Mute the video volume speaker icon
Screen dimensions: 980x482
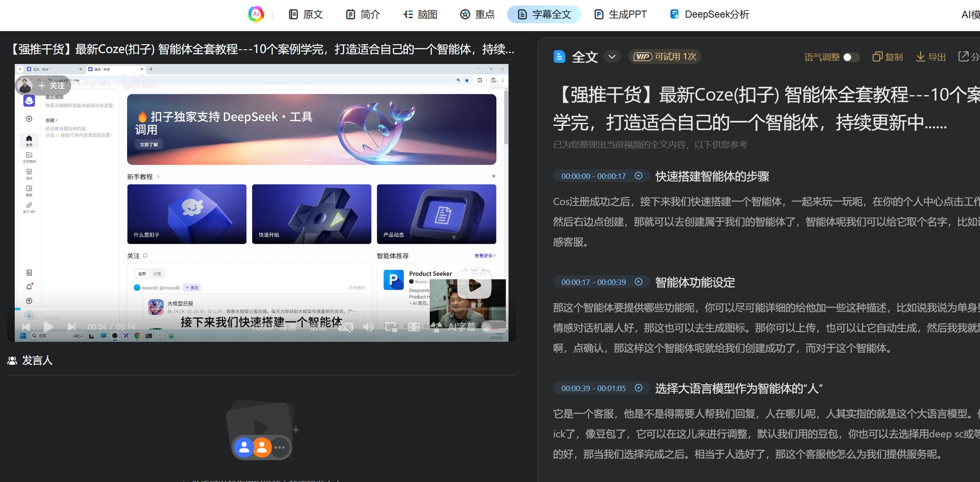click(368, 327)
